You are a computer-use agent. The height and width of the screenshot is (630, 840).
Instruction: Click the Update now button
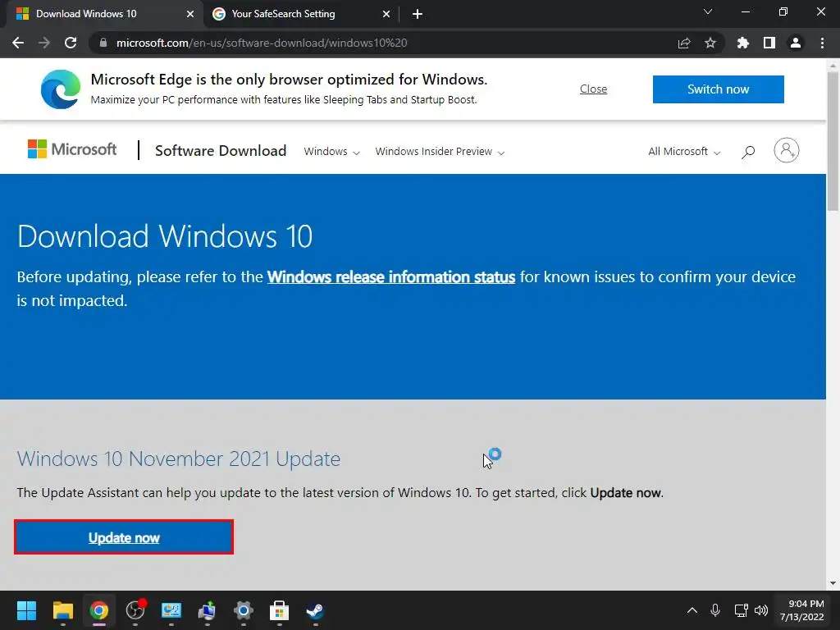tap(124, 536)
